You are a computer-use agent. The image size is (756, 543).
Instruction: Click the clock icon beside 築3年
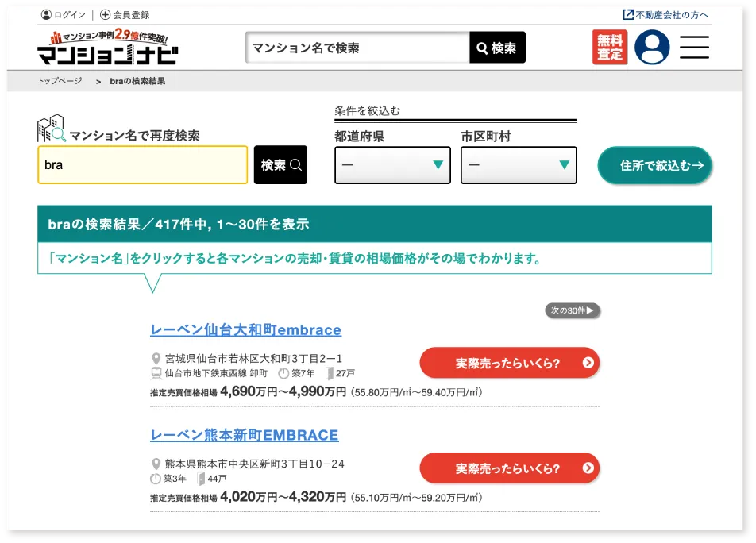(156, 479)
